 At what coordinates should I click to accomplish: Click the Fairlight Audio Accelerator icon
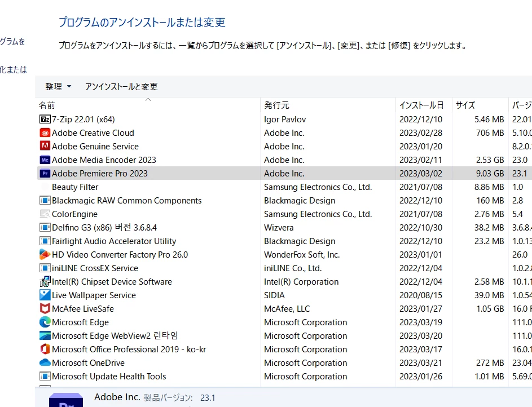[45, 241]
